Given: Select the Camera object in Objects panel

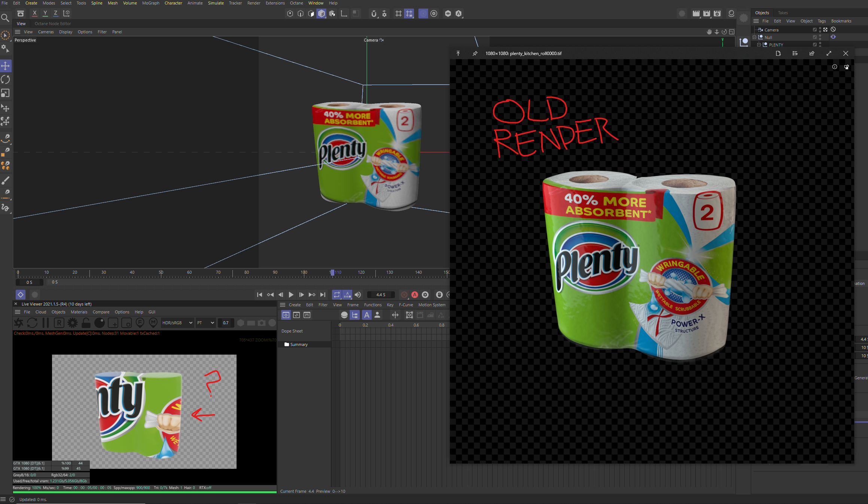Looking at the screenshot, I should (771, 30).
